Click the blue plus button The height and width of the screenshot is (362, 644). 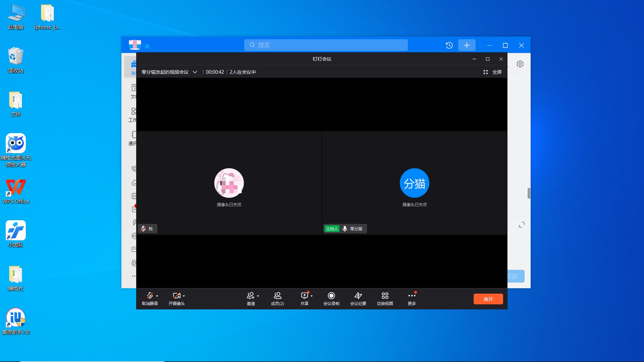click(467, 45)
